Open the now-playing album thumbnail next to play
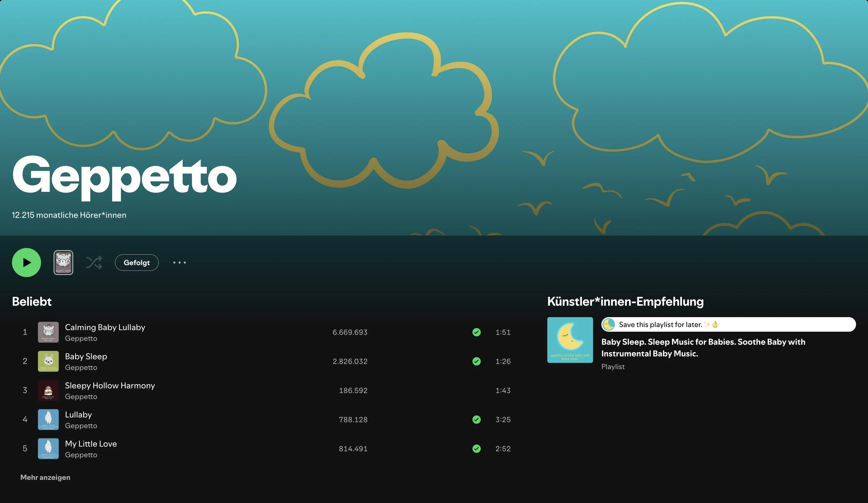Screen dimensions: 868x503 63,263
